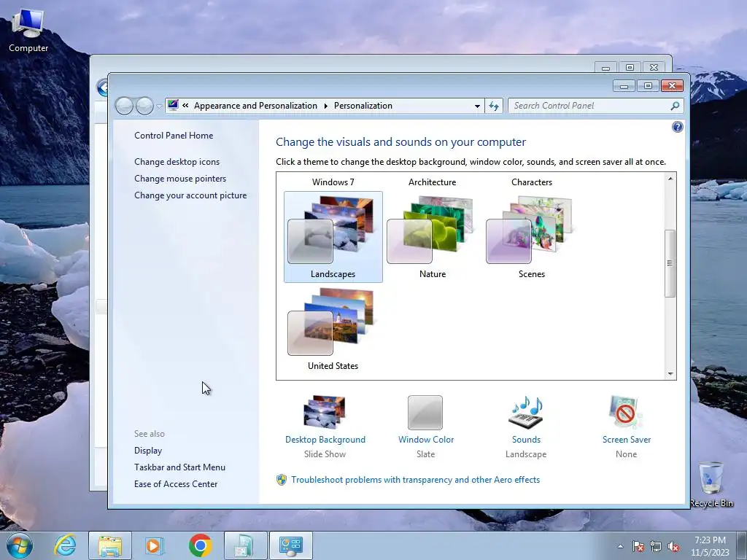Open Taskbar and Start Menu link
This screenshot has height=560, width=747.
point(179,467)
